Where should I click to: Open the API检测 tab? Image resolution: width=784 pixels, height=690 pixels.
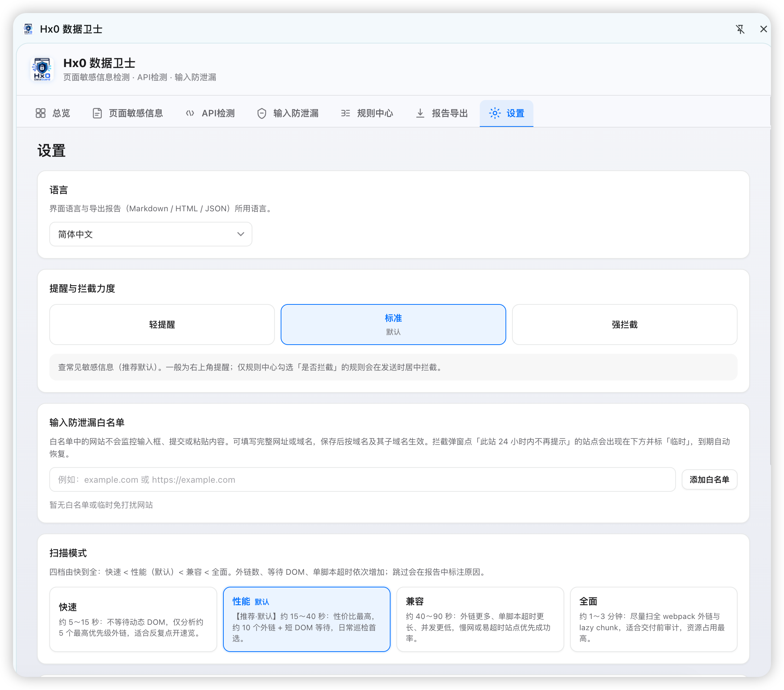(x=210, y=113)
